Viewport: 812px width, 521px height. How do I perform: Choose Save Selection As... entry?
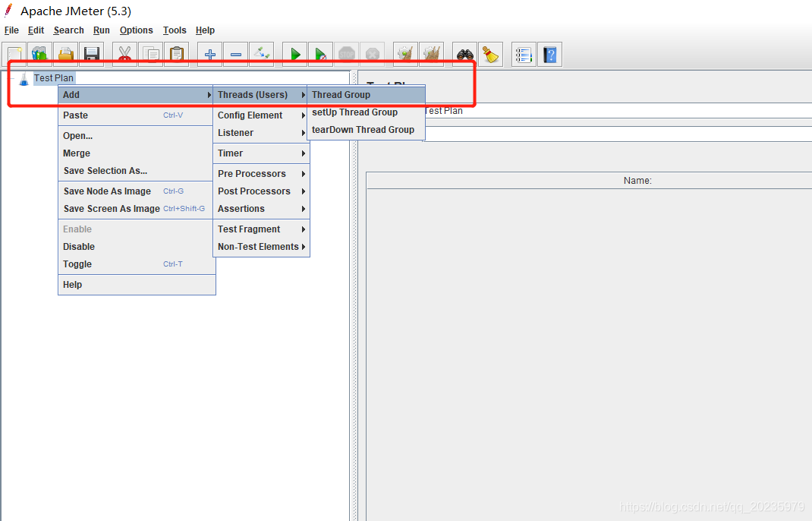(137, 171)
